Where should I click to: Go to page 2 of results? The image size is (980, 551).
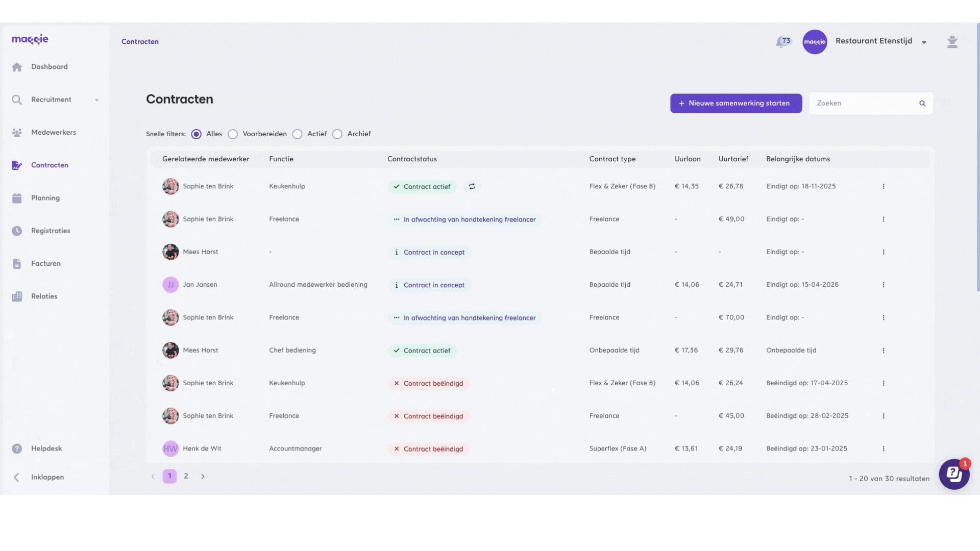186,476
